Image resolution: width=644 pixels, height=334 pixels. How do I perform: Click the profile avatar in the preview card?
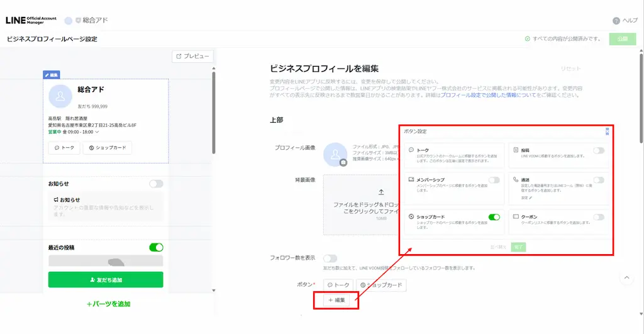click(60, 96)
